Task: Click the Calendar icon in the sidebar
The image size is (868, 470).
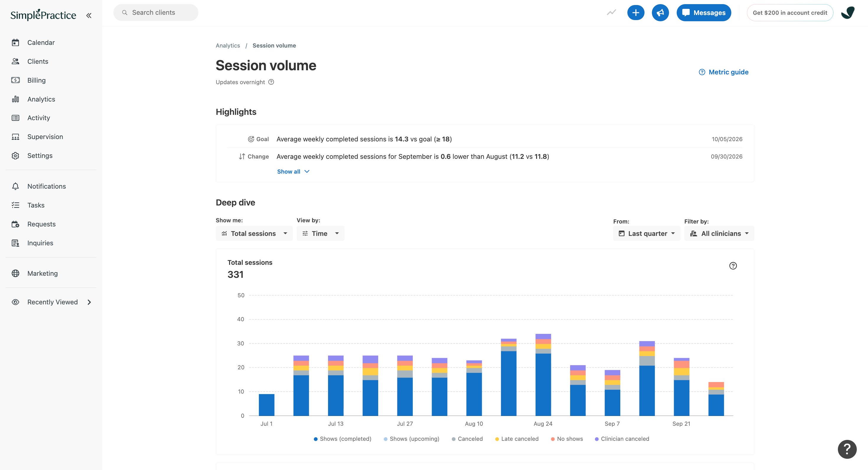Action: pos(15,43)
